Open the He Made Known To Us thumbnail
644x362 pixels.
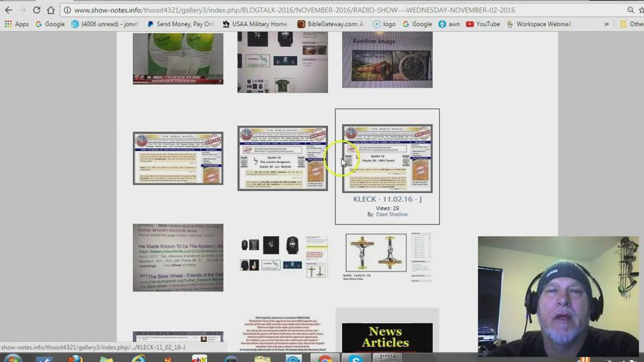(x=178, y=258)
